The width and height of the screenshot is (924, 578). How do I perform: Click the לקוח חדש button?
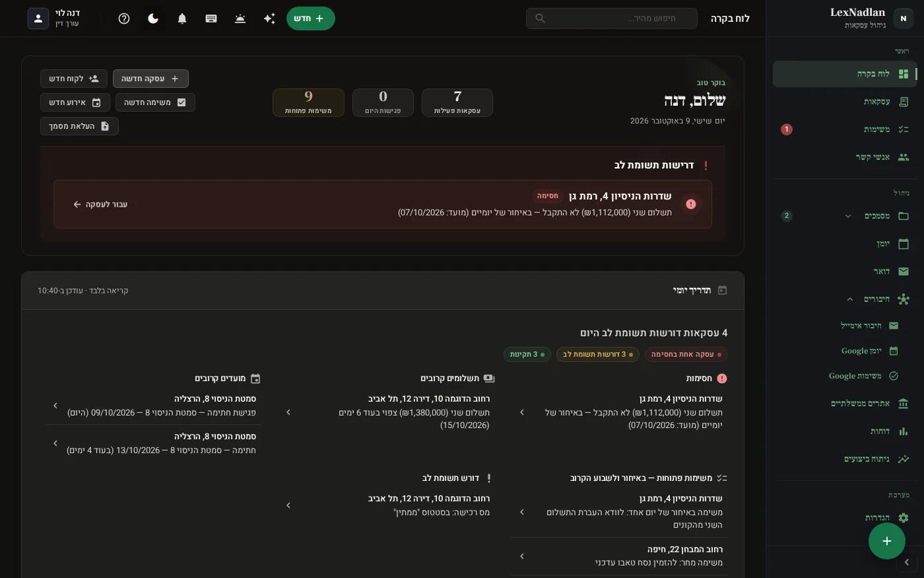click(x=74, y=79)
